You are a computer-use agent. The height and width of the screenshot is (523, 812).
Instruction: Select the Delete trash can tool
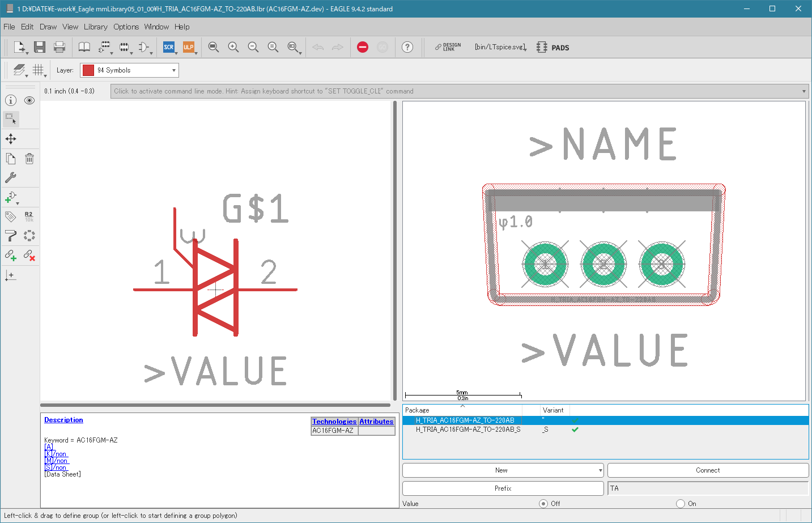(x=29, y=159)
